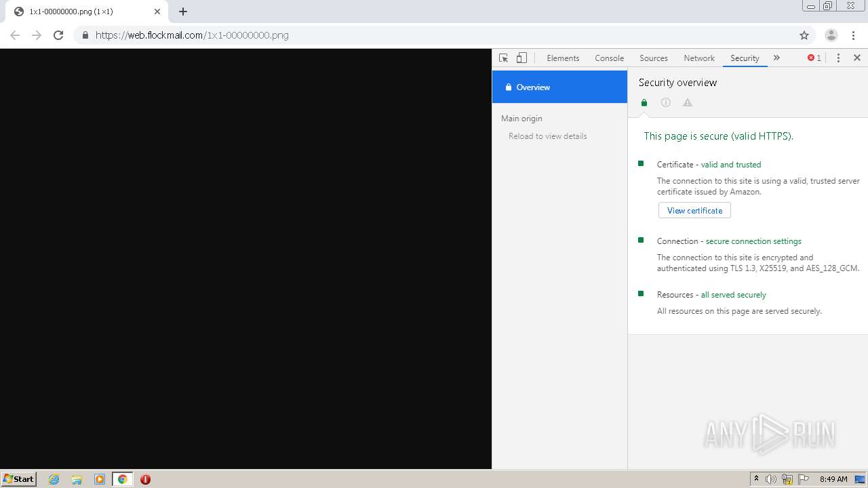The height and width of the screenshot is (488, 868).
Task: Select the Security panel tab
Action: click(745, 58)
